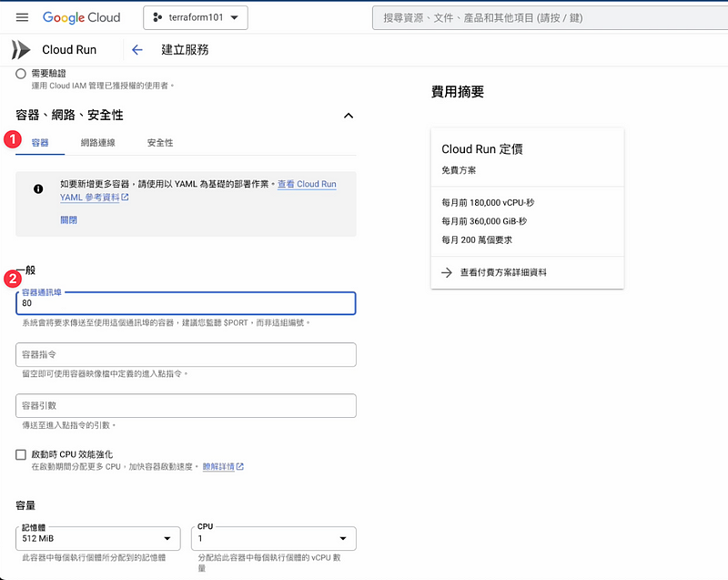Click the 容器引數 input field
The width and height of the screenshot is (728, 580).
tap(186, 406)
